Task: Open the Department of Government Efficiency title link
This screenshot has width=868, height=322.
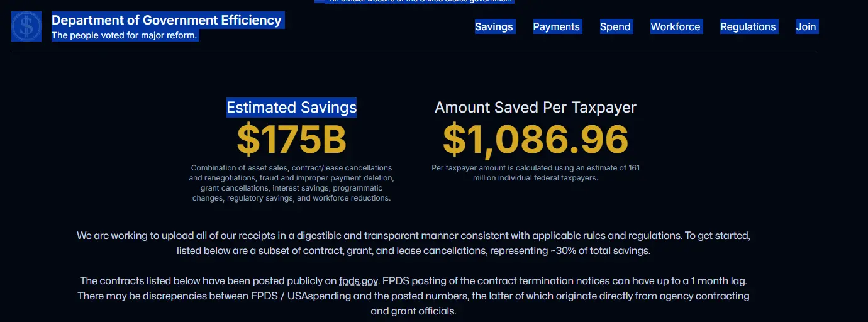Action: [167, 20]
